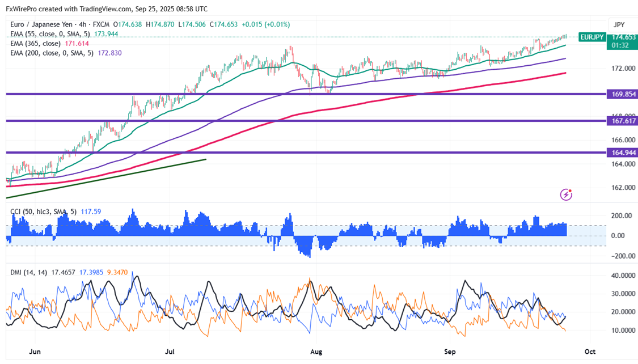Viewport: 638px width, 364px height.
Task: Click the +0.015 (+0.01%) change value
Action: (x=266, y=24)
